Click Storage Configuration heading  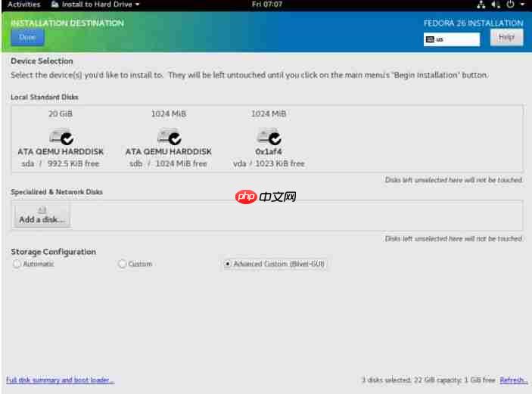pos(53,252)
